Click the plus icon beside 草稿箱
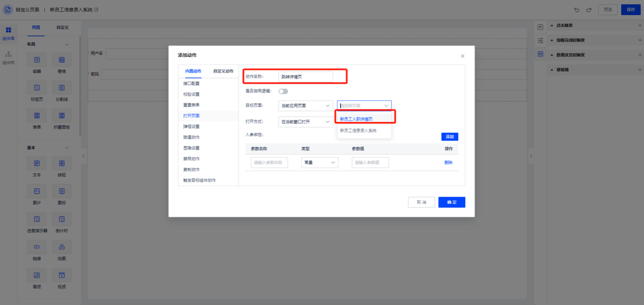Screen dimensions: 644x305 (640, 70)
